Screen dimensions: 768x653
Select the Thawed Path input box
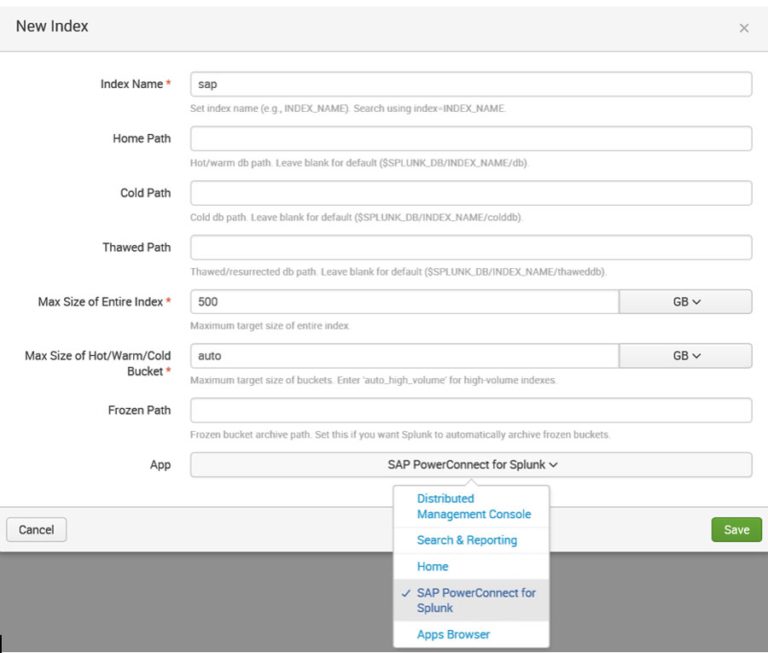[470, 247]
